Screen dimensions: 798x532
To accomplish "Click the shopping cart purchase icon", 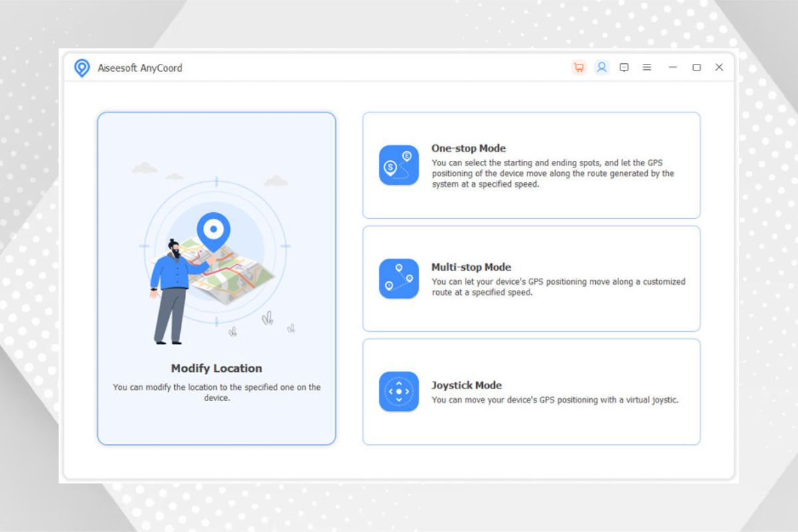I will point(579,68).
